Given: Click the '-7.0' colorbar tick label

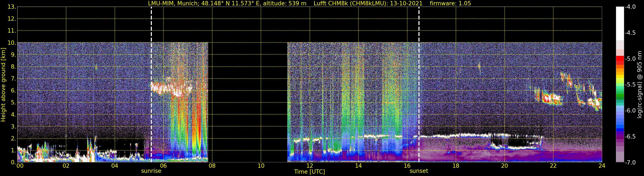Looking at the screenshot, I should tap(630, 162).
